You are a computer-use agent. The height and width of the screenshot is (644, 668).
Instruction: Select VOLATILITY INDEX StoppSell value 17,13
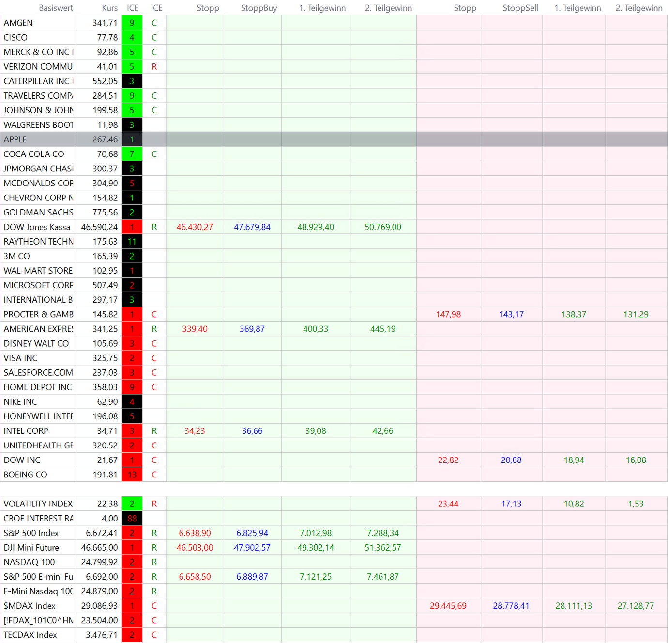[511, 504]
